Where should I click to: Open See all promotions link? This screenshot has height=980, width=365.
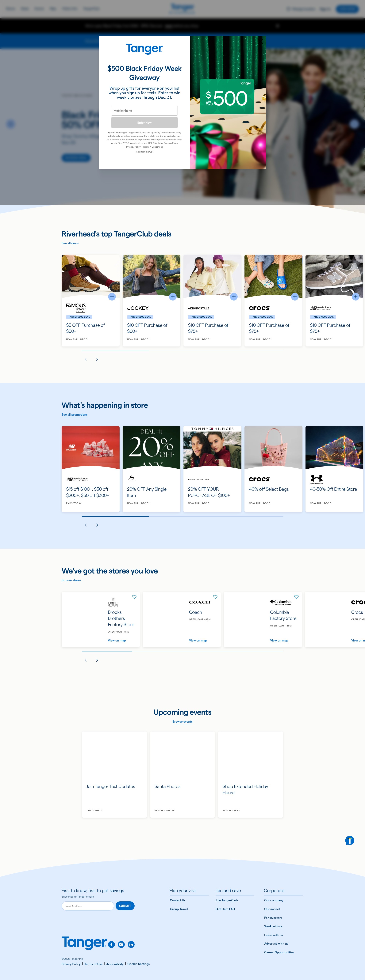(x=75, y=415)
